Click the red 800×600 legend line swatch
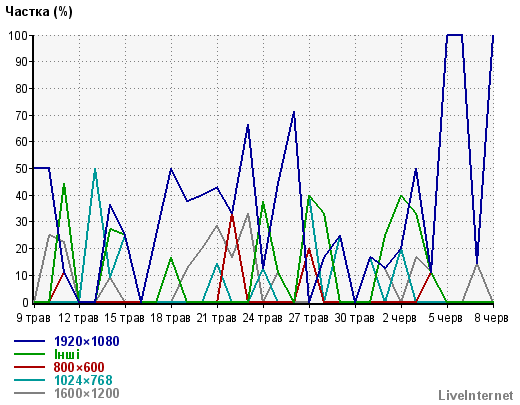The height and width of the screenshot is (405, 520). click(29, 367)
